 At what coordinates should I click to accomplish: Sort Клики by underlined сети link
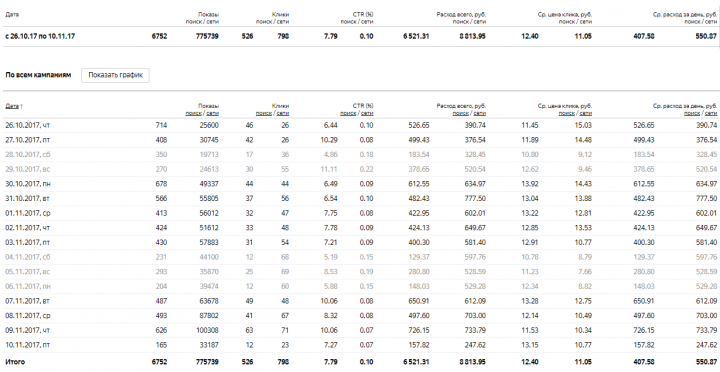coord(282,113)
